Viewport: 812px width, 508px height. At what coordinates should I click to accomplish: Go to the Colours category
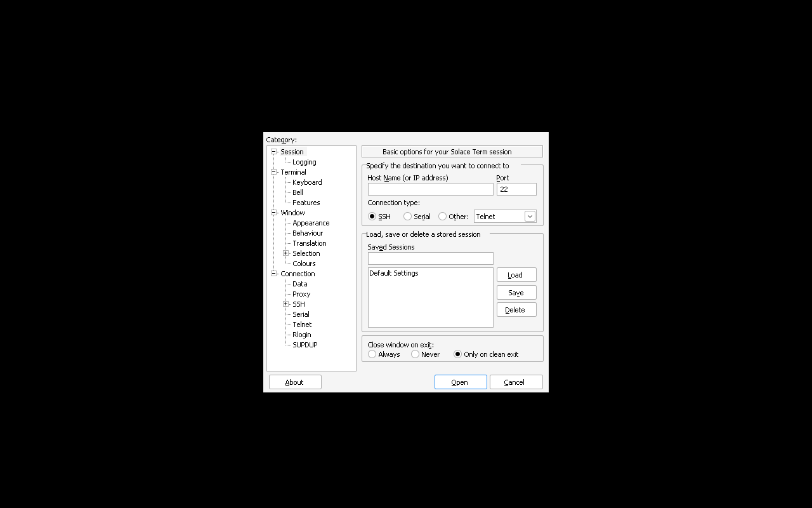(304, 264)
